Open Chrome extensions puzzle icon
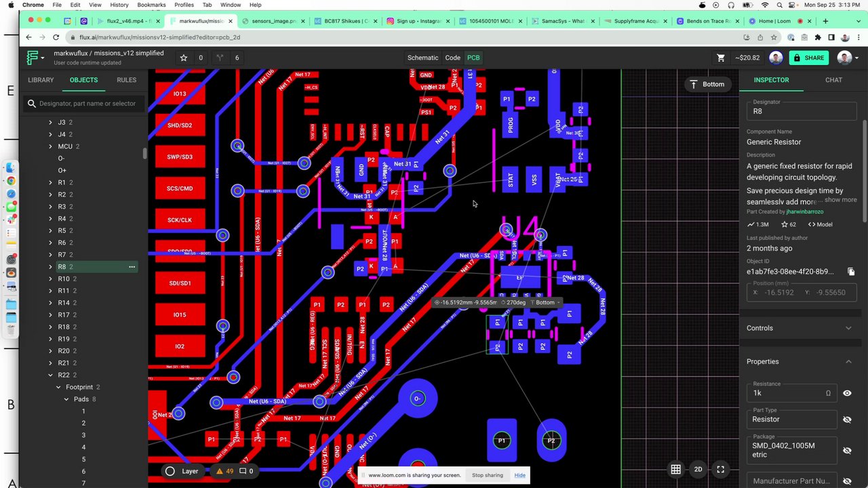This screenshot has width=868, height=488. tap(818, 37)
